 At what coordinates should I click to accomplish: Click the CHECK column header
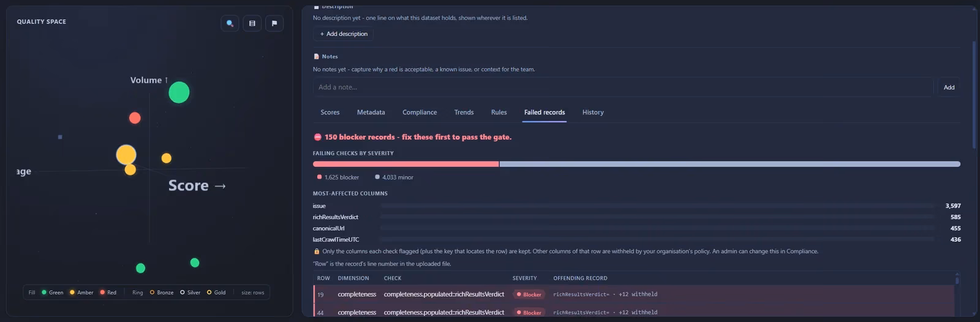(393, 278)
